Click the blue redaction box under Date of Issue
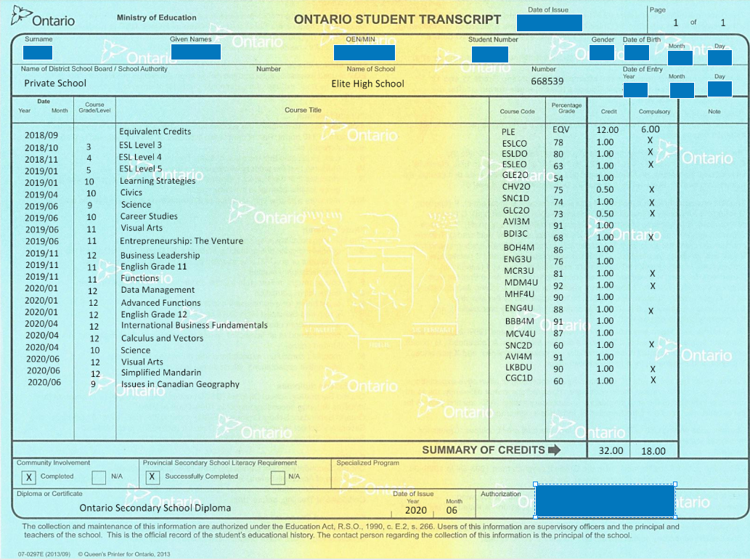 click(550, 23)
